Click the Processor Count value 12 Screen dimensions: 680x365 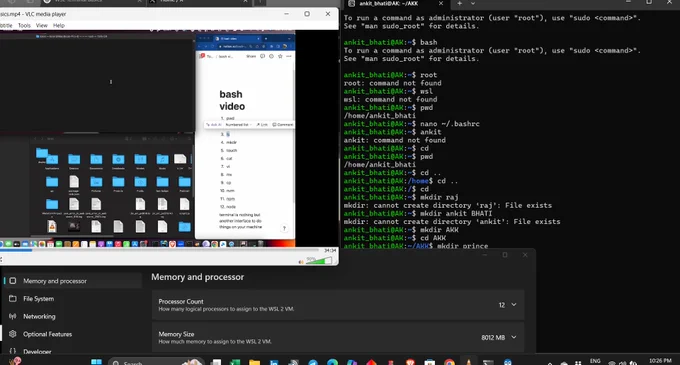(x=502, y=305)
